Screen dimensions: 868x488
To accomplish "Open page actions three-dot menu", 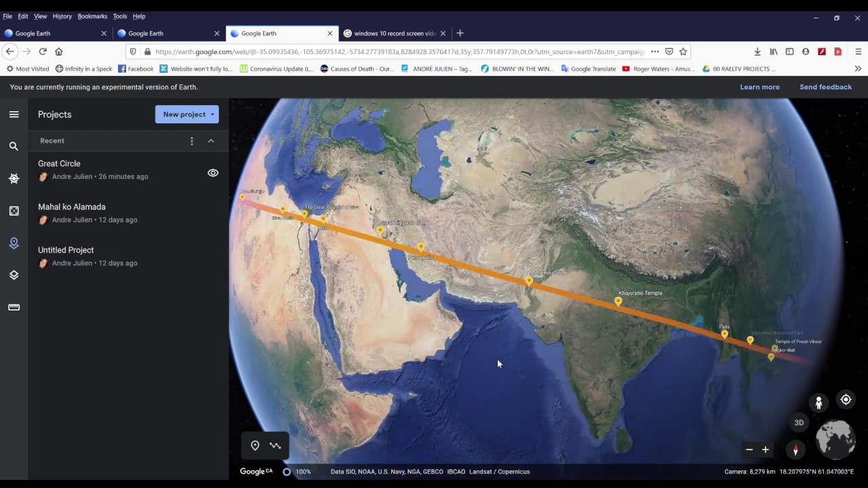I will [x=654, y=52].
